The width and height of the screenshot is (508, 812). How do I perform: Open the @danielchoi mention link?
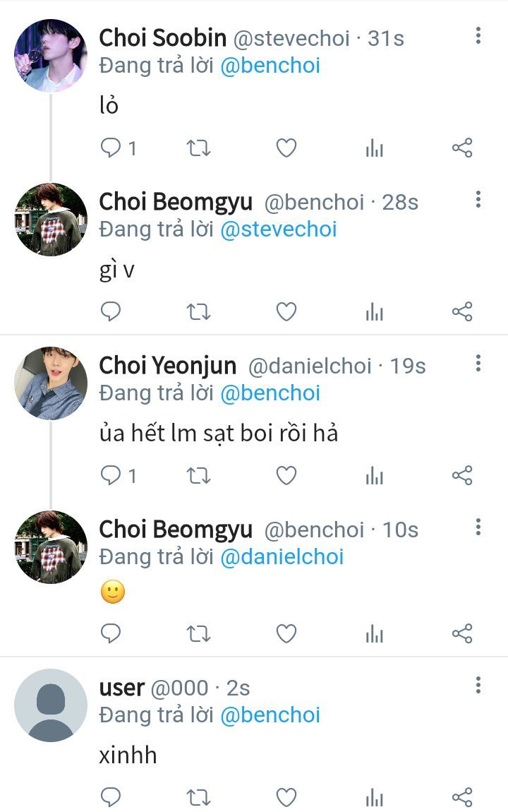[x=282, y=557]
